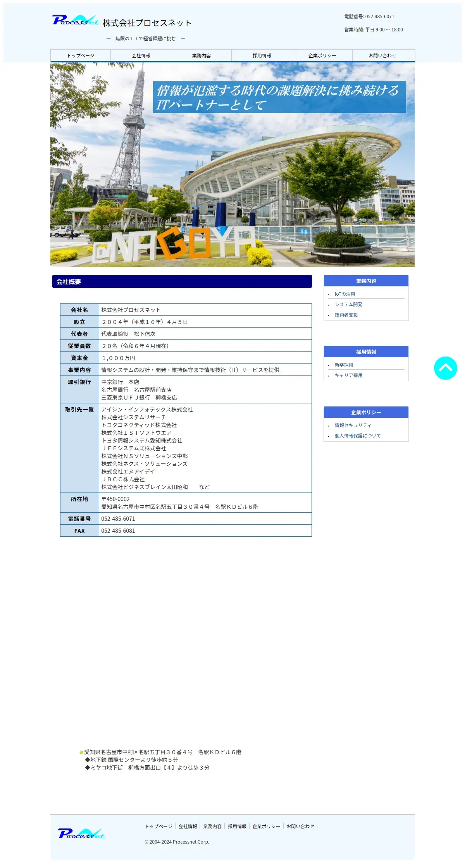The height and width of the screenshot is (868, 465).
Task: Click the 新卒採用 sidebar link
Action: (344, 365)
